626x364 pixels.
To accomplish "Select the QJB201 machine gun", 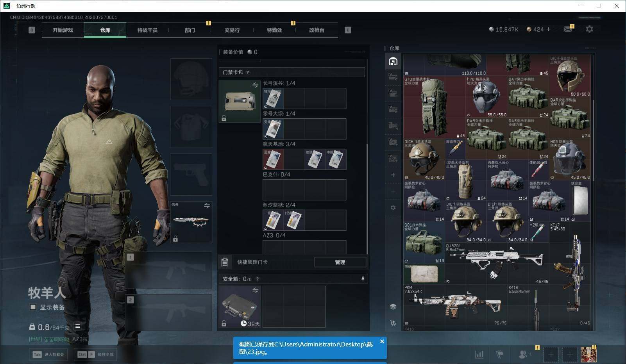I will 497,264.
